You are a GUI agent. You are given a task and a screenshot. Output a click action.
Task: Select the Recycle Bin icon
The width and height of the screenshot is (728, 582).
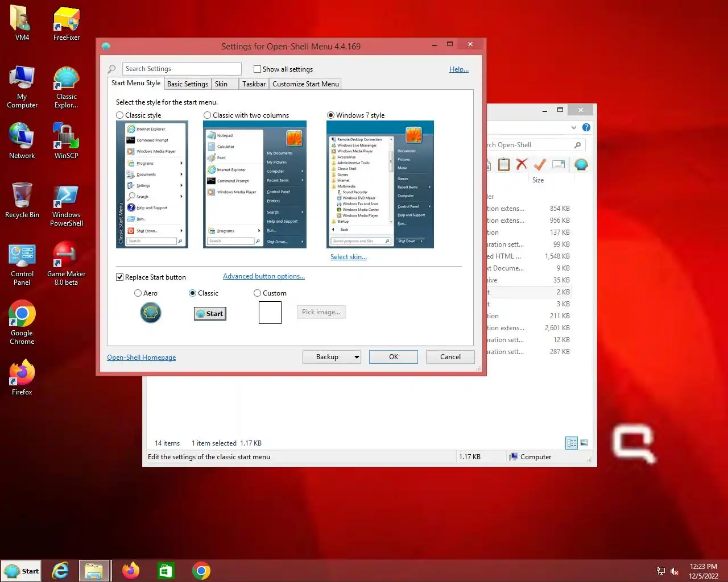[x=22, y=200]
